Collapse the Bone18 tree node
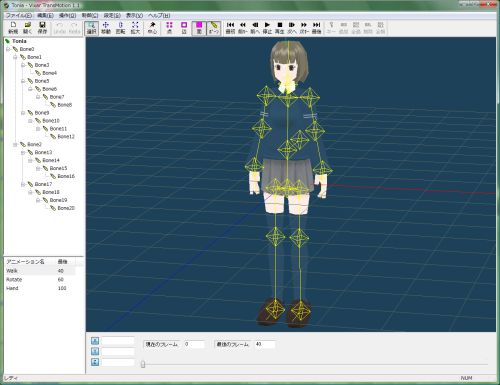 tap(30, 192)
